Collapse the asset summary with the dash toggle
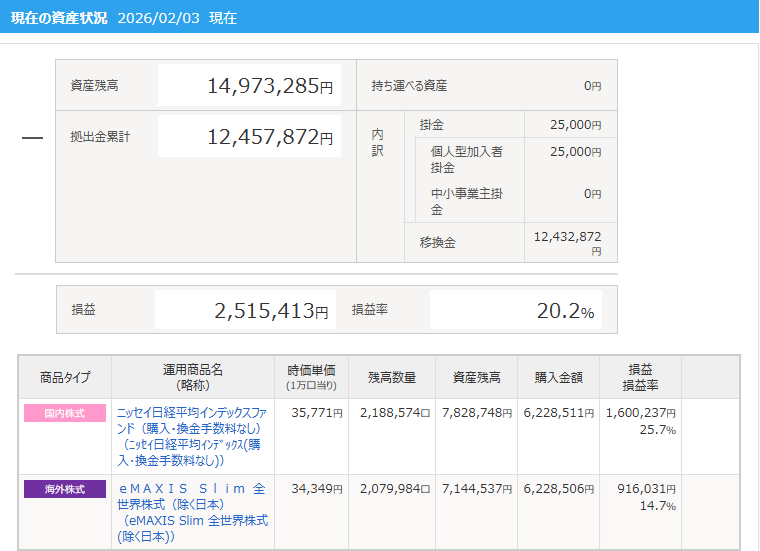Viewport: 760px width, 551px height. click(32, 137)
